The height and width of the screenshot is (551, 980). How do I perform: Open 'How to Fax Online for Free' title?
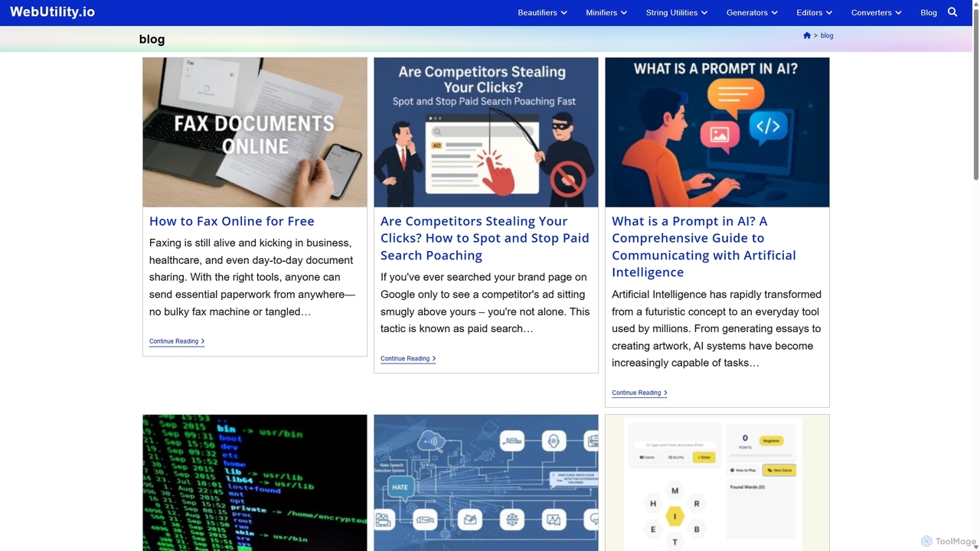[232, 221]
